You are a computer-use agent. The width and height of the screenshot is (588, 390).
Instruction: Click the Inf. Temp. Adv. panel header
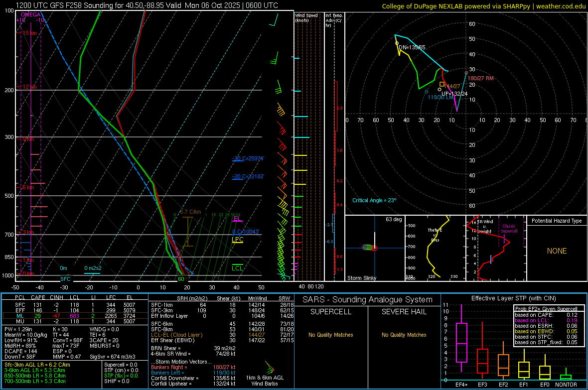334,20
